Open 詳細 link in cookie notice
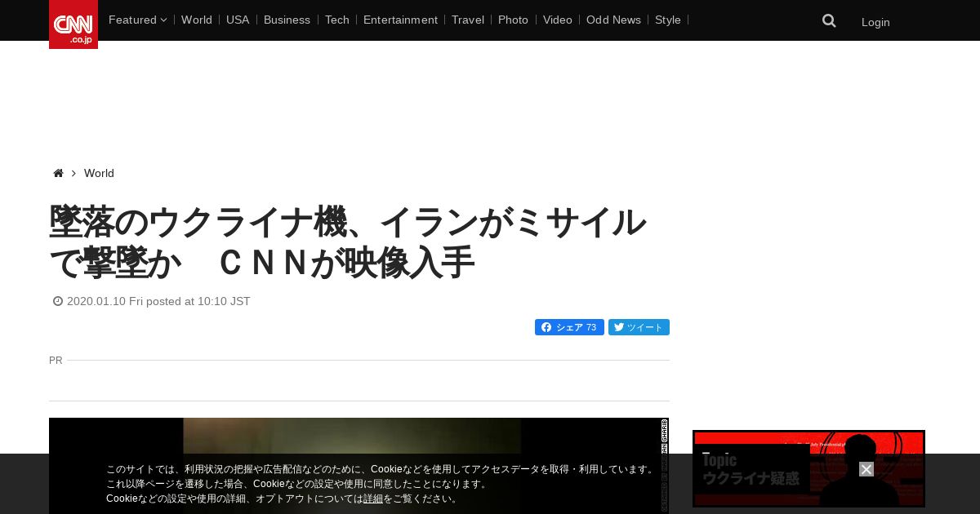 [373, 498]
